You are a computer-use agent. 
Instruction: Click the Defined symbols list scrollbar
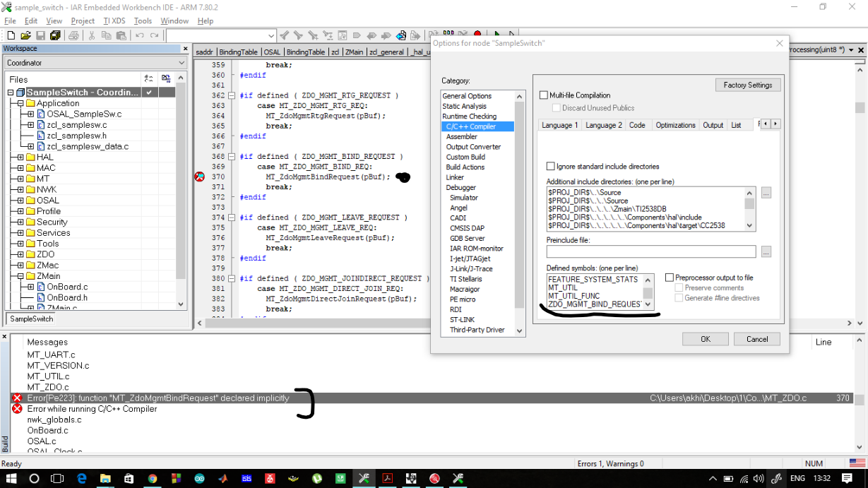[648, 291]
